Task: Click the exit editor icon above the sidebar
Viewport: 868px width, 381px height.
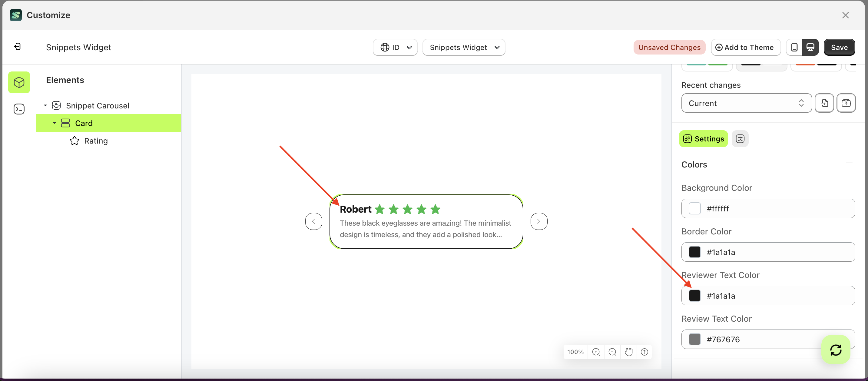Action: point(18,46)
